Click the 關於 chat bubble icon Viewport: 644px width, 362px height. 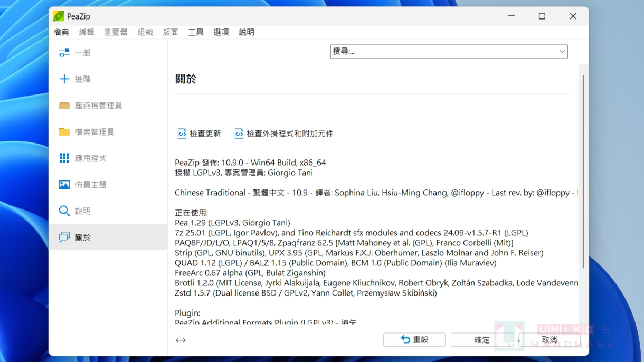64,237
